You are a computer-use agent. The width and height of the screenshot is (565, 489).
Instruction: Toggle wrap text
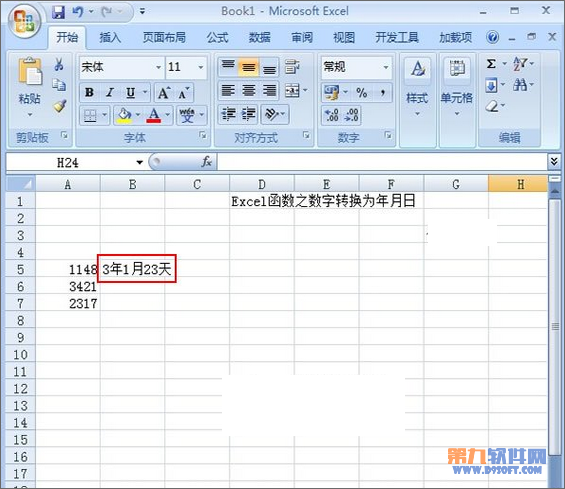292,67
